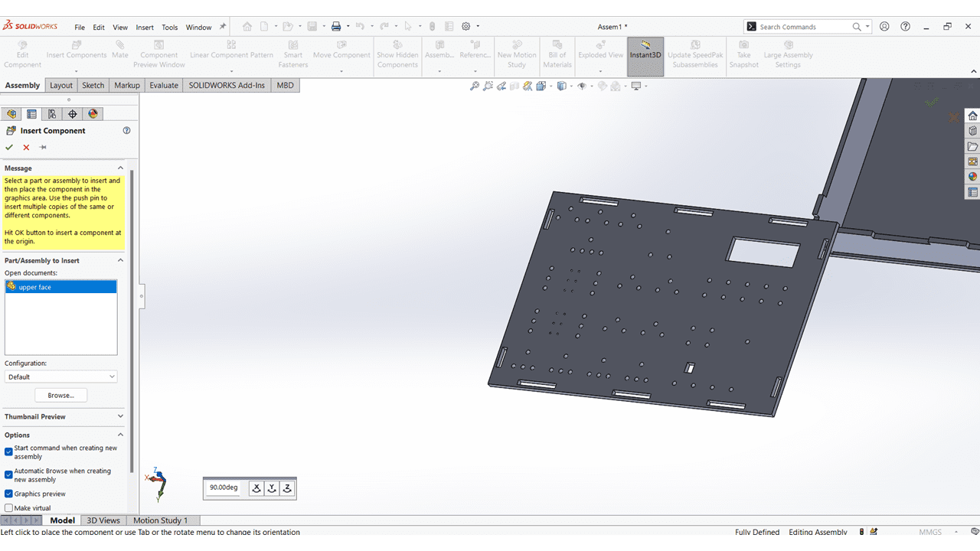The width and height of the screenshot is (980, 551).
Task: Click the Browse... button
Action: [60, 395]
